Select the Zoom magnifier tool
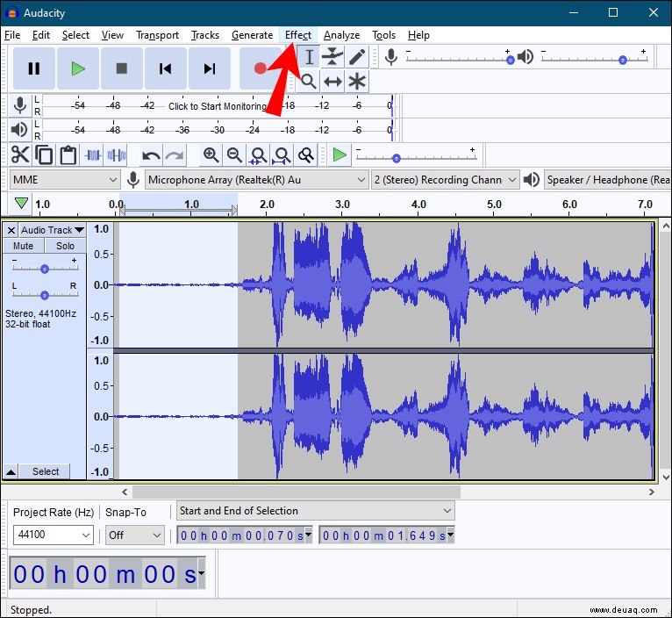 point(309,81)
